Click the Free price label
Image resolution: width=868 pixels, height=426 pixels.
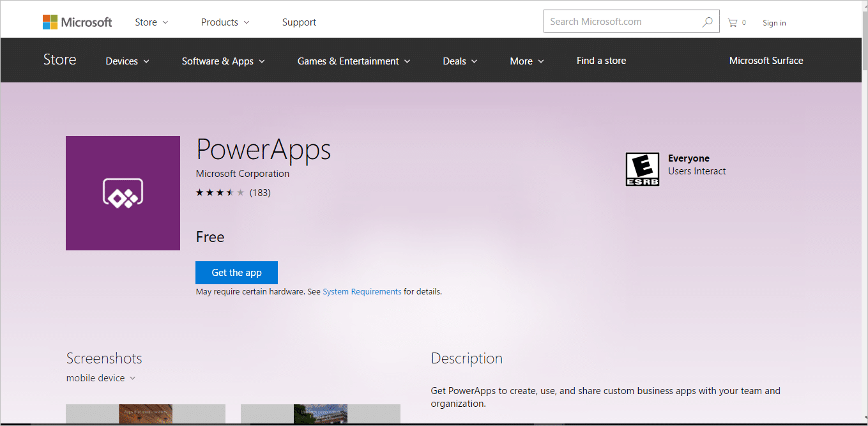tap(210, 237)
